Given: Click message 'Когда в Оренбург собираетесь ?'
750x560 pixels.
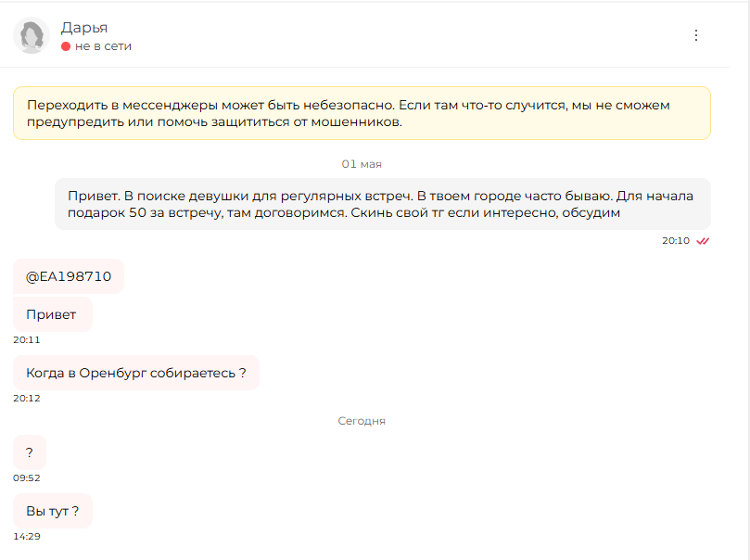Looking at the screenshot, I should tap(136, 373).
